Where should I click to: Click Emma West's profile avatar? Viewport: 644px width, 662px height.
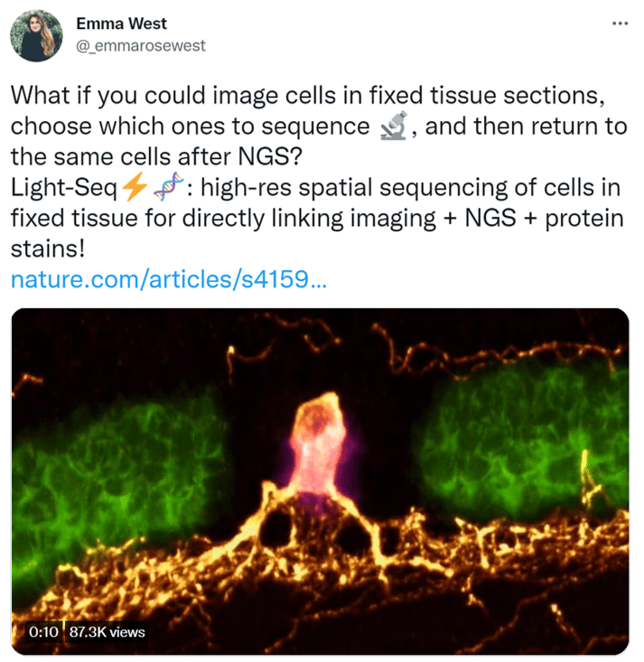[x=36, y=36]
